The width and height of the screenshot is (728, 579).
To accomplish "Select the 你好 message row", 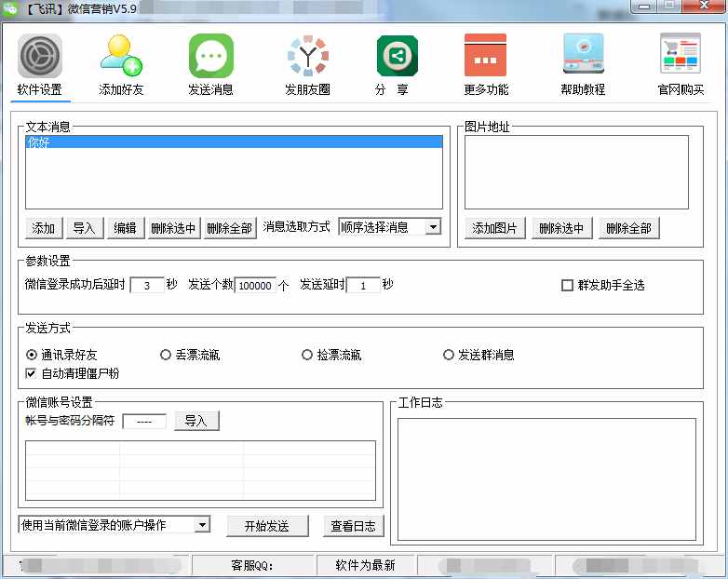I will [234, 142].
